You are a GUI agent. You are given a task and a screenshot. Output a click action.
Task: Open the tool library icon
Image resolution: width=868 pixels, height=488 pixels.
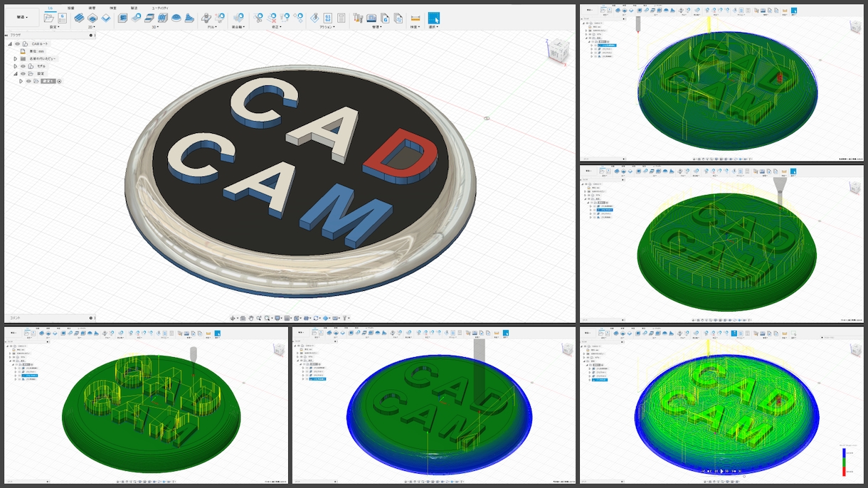tap(358, 18)
